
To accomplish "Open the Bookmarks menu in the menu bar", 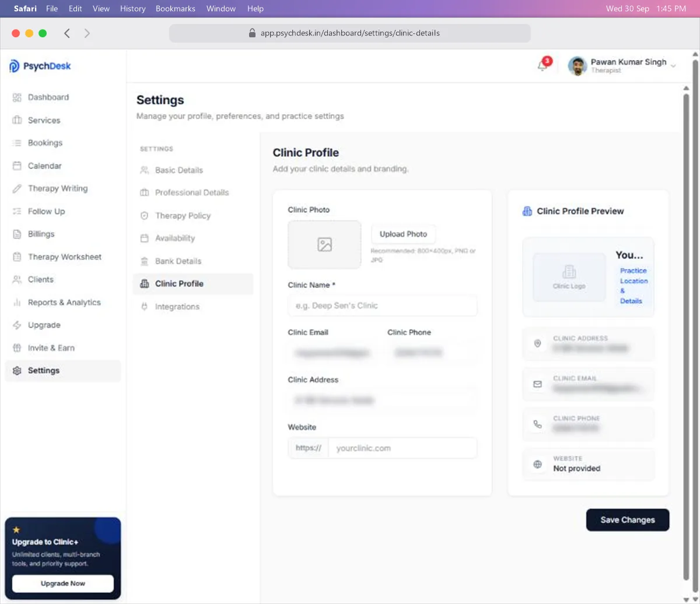I will tap(176, 9).
